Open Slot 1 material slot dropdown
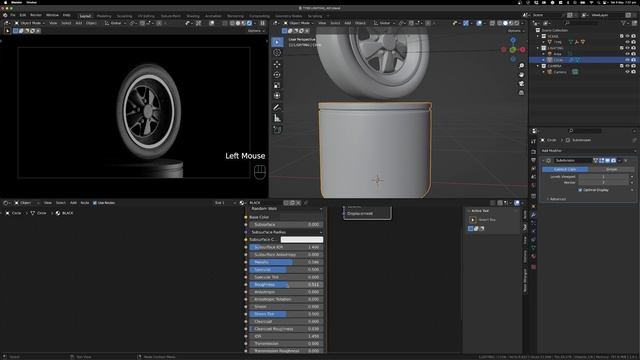This screenshot has width=640, height=360. (x=225, y=203)
